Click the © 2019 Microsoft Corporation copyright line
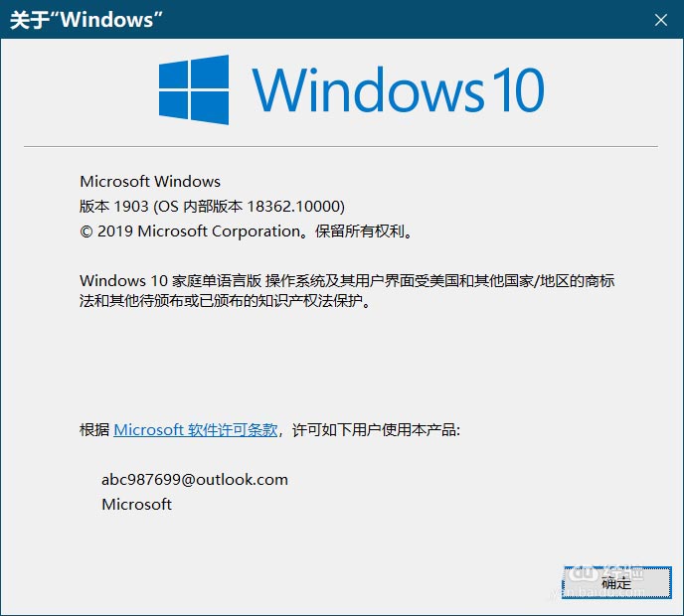 coord(246,231)
